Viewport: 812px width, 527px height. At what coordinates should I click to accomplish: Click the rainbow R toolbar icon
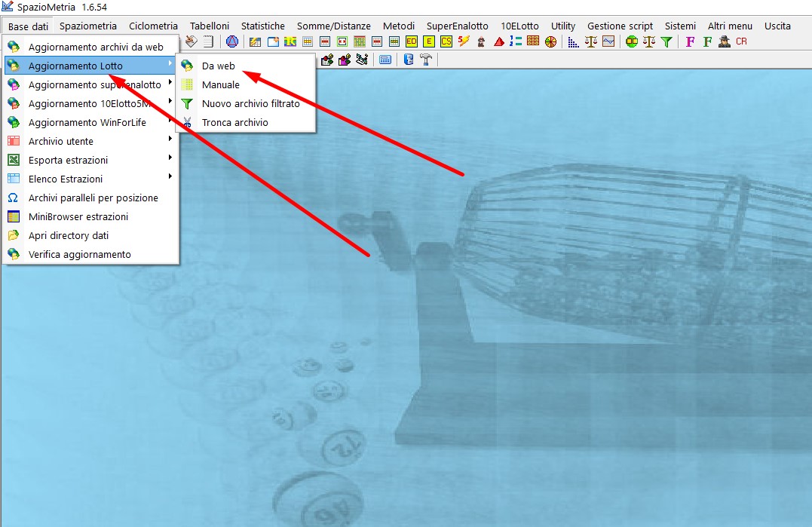290,41
